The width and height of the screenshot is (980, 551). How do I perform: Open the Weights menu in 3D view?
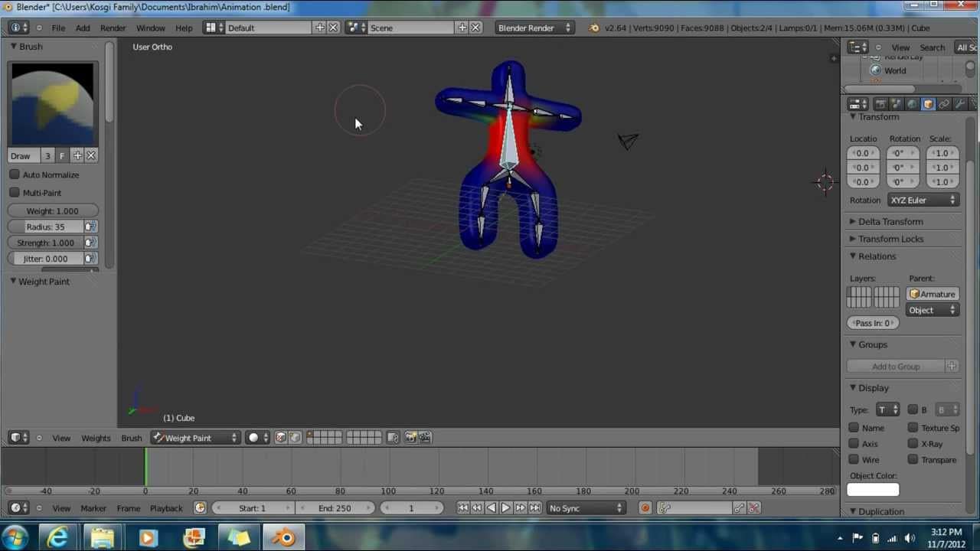96,438
